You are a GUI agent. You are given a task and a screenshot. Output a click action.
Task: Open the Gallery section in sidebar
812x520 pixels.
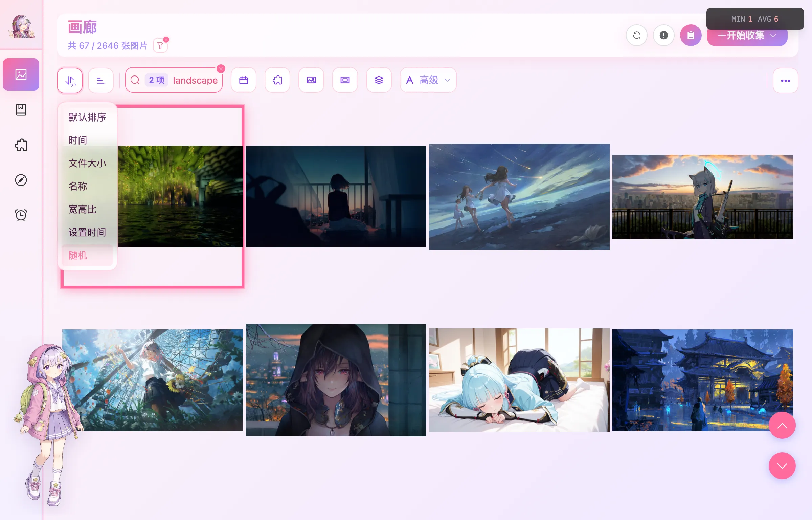(21, 74)
